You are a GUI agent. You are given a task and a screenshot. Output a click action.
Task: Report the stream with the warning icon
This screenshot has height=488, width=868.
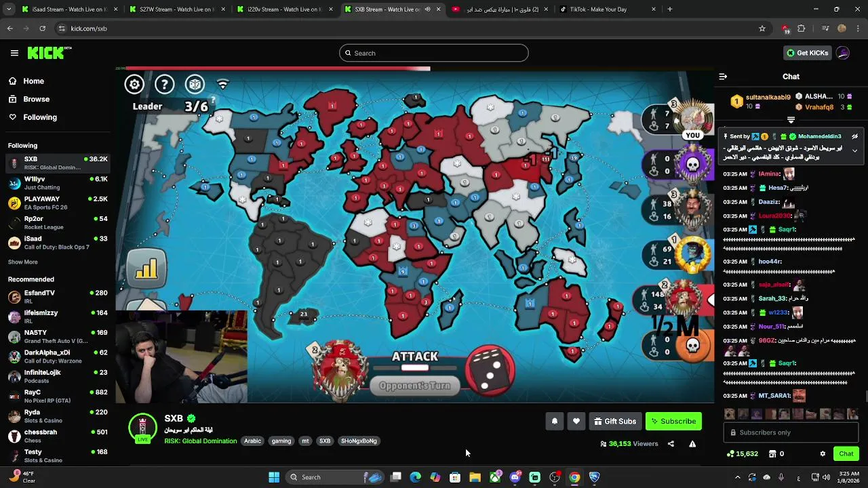point(692,444)
